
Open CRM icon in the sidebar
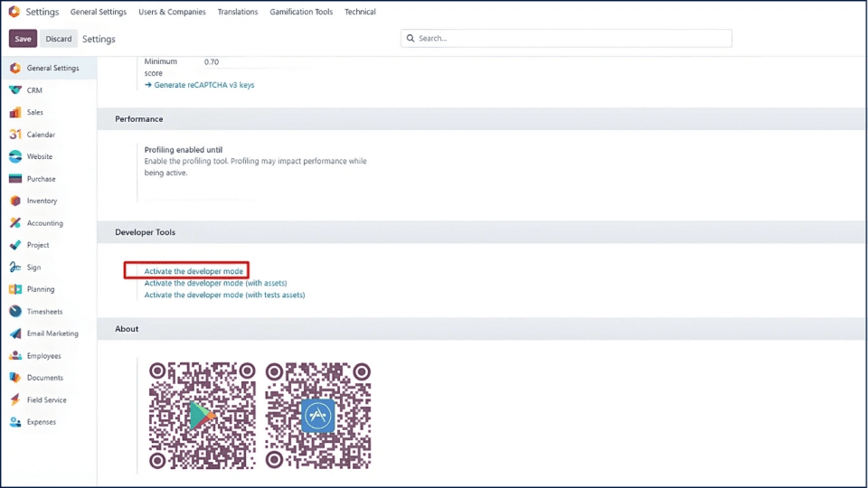point(15,90)
